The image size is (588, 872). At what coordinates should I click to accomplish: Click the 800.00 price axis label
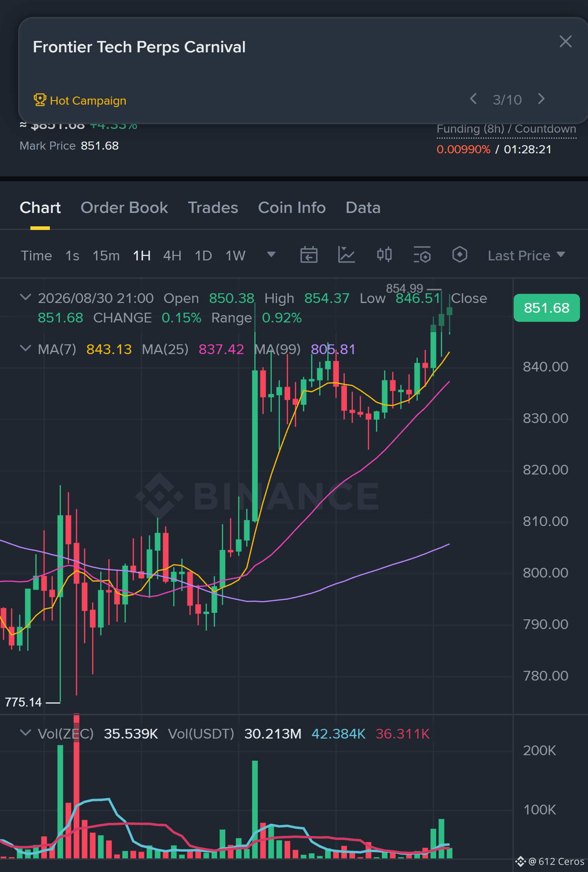click(545, 573)
